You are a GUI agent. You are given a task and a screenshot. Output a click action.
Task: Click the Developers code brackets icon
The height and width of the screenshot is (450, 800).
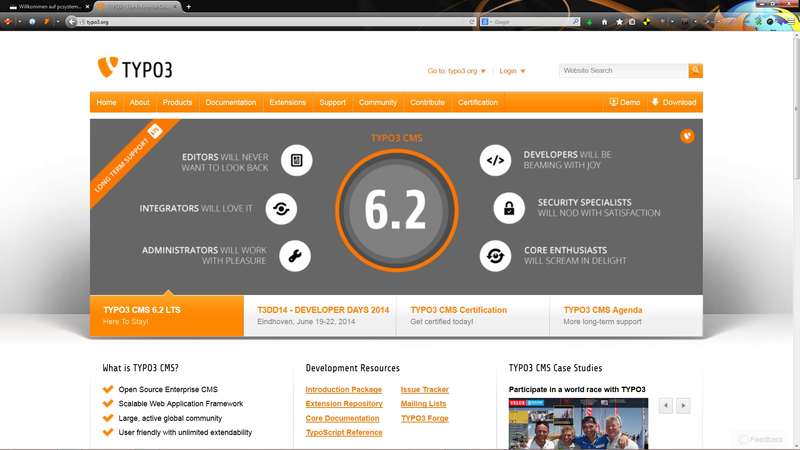pyautogui.click(x=495, y=160)
